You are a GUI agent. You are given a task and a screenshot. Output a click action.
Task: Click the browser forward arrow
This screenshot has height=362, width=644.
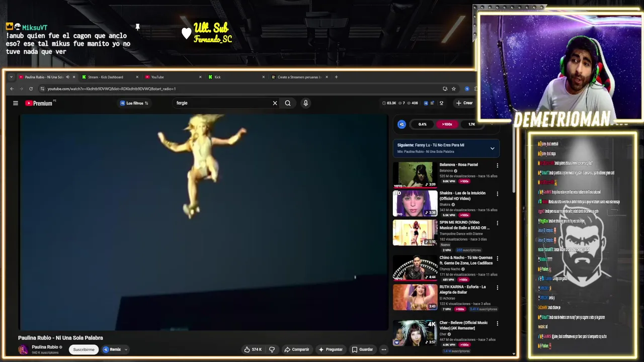coord(21,89)
